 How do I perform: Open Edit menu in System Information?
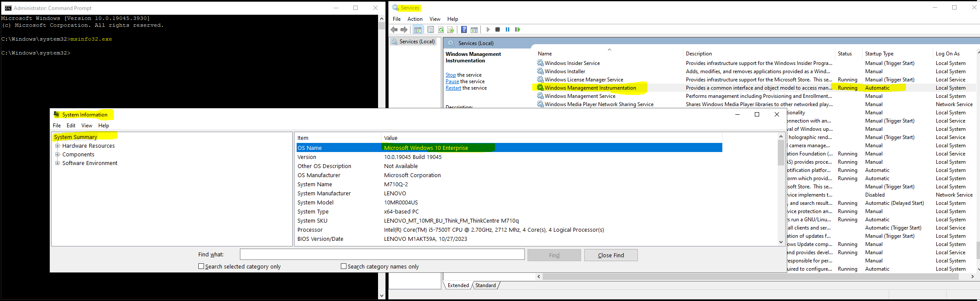coord(71,126)
